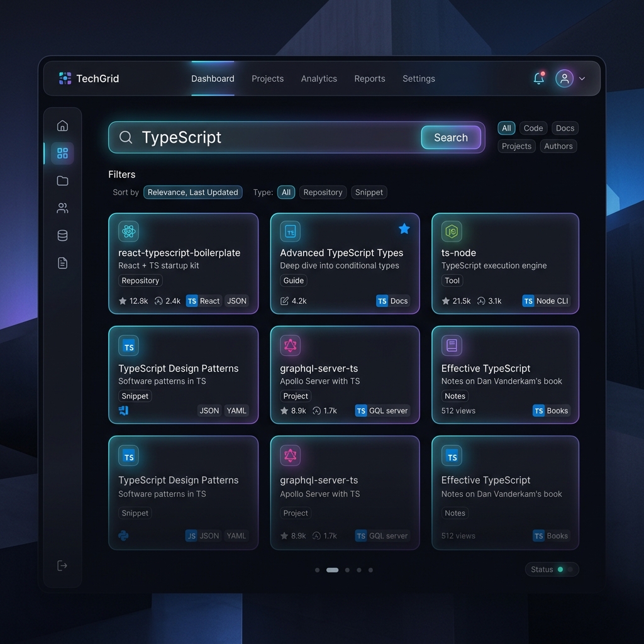Open react-typescript-boilerplate title
Screen dimensions: 644x644
coord(179,253)
